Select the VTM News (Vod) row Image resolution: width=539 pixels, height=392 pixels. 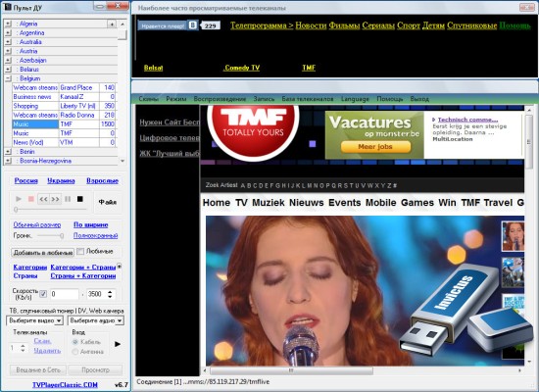64,142
